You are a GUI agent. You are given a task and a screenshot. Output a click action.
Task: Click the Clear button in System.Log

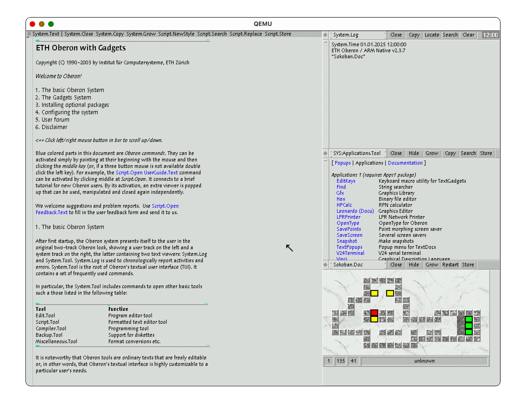[x=468, y=35]
